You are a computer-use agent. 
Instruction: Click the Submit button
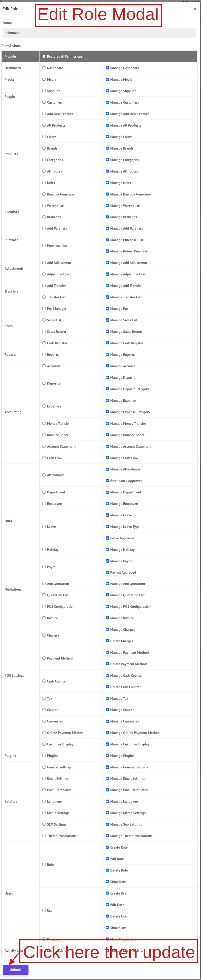coord(16,969)
